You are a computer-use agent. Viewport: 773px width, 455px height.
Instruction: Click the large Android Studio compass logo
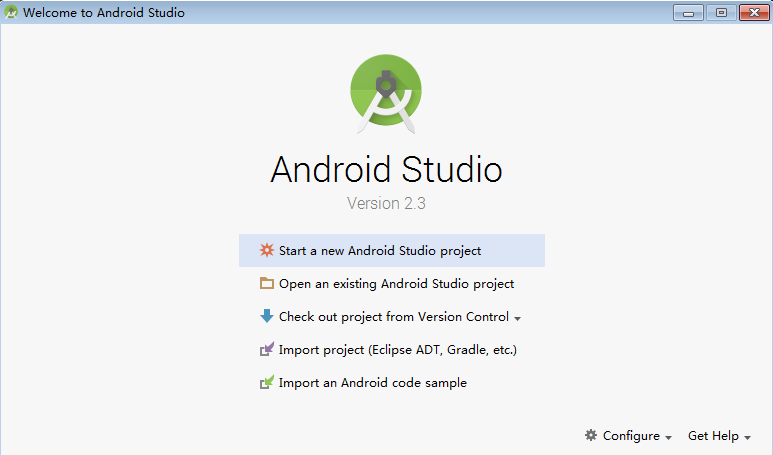386,94
